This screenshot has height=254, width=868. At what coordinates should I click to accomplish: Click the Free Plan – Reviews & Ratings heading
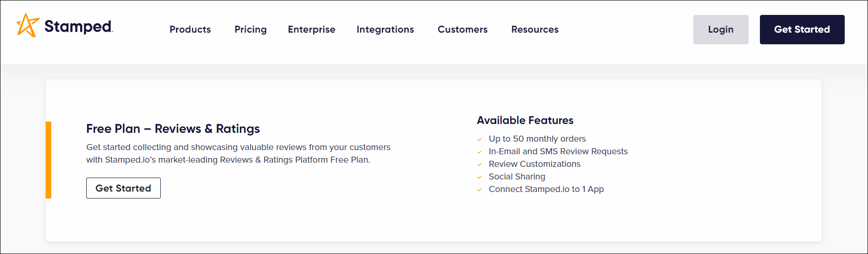coord(173,129)
